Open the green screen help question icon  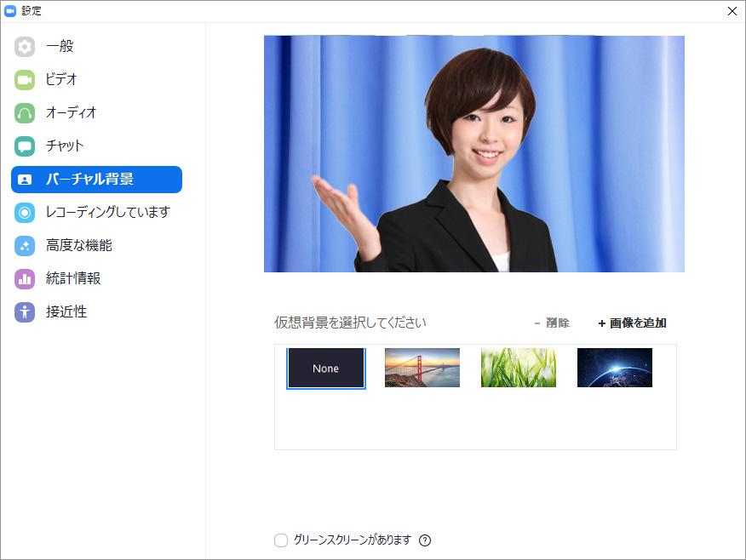(425, 540)
